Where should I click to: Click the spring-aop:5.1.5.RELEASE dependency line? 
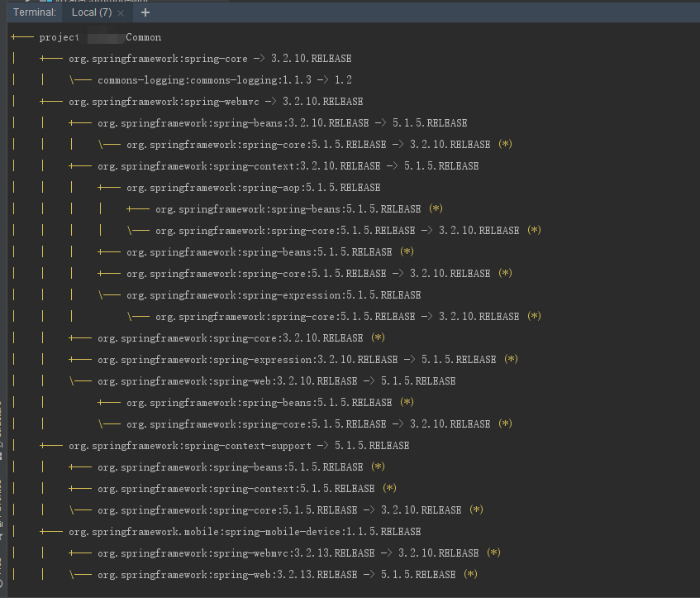click(253, 188)
